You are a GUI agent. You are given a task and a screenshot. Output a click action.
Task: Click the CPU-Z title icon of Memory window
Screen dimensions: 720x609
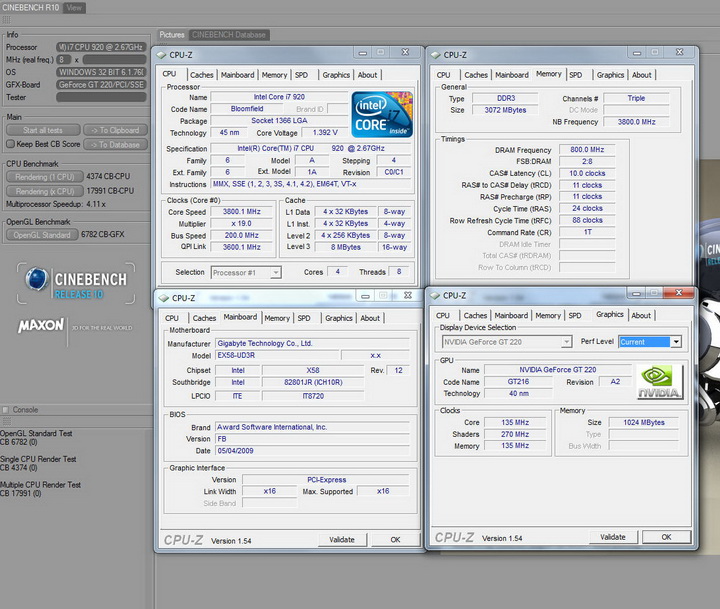pos(435,55)
